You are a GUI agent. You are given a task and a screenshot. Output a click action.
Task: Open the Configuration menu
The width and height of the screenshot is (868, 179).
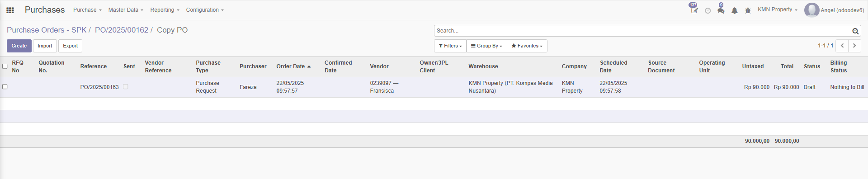(x=205, y=10)
